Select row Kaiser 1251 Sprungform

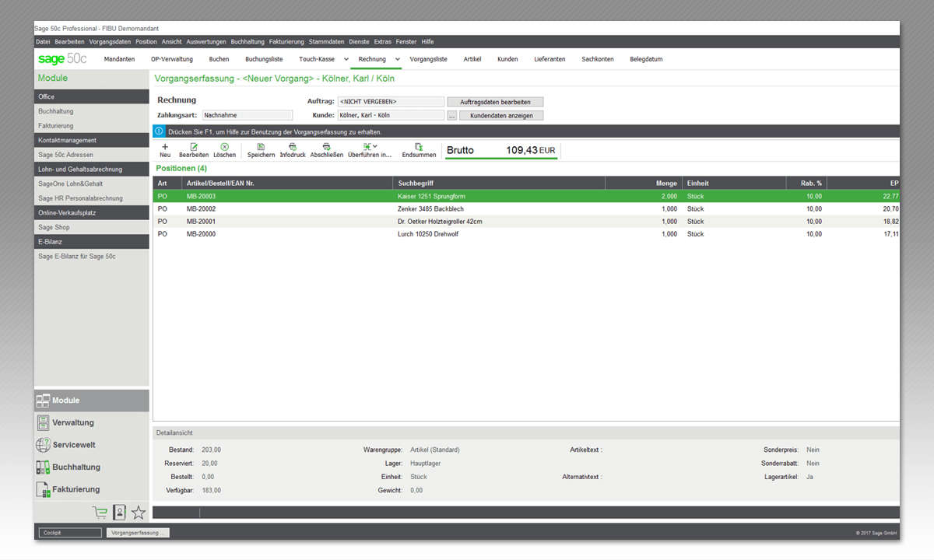click(526, 196)
